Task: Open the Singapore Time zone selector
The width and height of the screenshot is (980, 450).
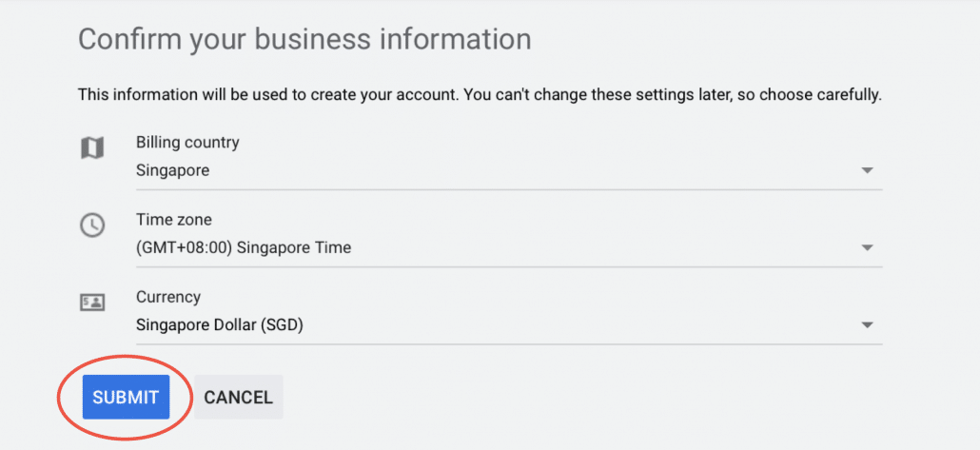Action: pyautogui.click(x=509, y=247)
